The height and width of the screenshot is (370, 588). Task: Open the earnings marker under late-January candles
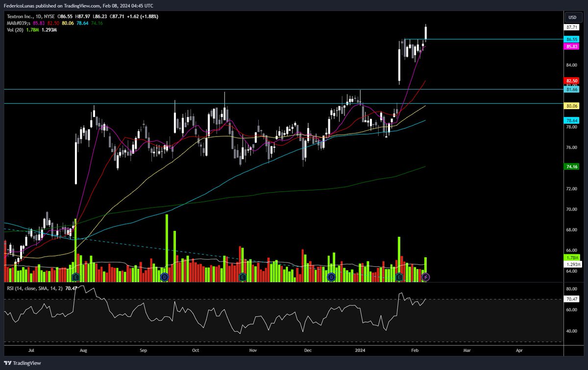tap(399, 277)
